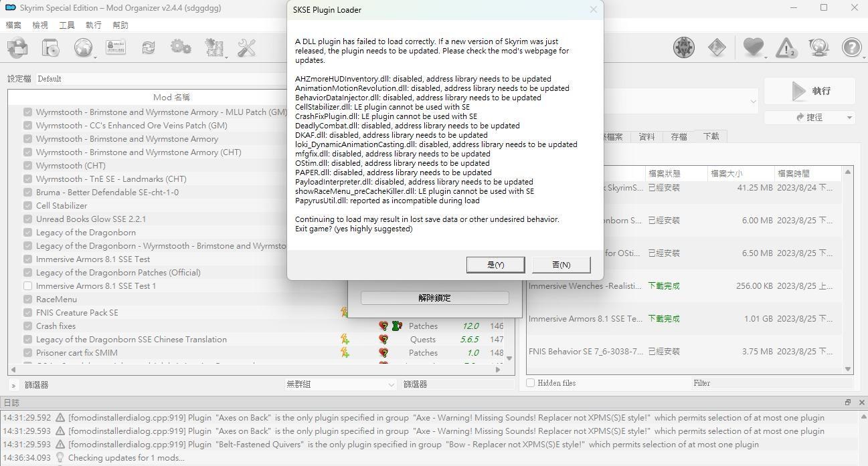Open the profiles ID card icon

116,47
